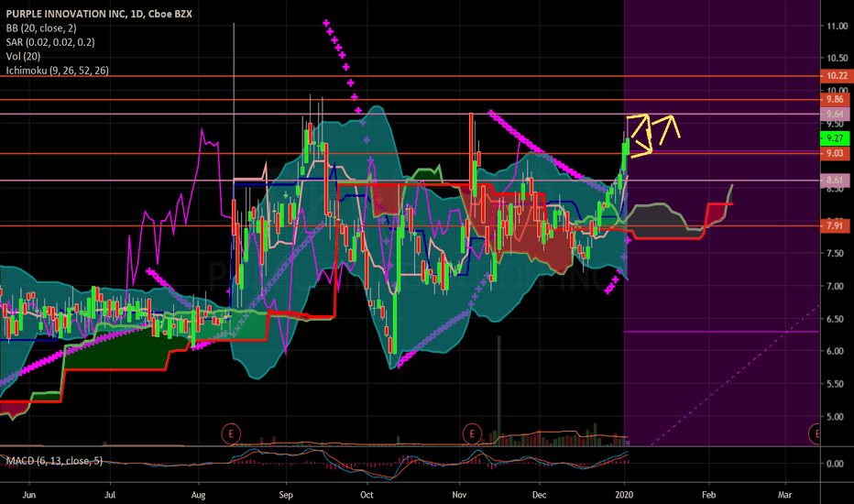The image size is (854, 504).
Task: Select the Ichimoku (9, 26, 52, 26) label
Action: click(57, 71)
